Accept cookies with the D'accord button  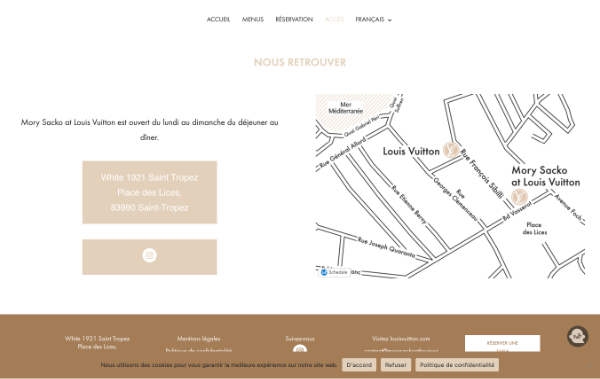pyautogui.click(x=359, y=365)
